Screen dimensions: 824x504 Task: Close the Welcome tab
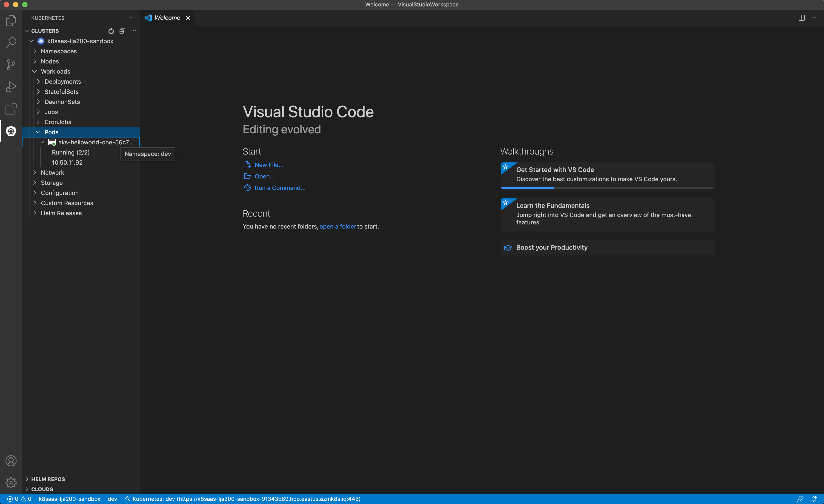coord(188,18)
